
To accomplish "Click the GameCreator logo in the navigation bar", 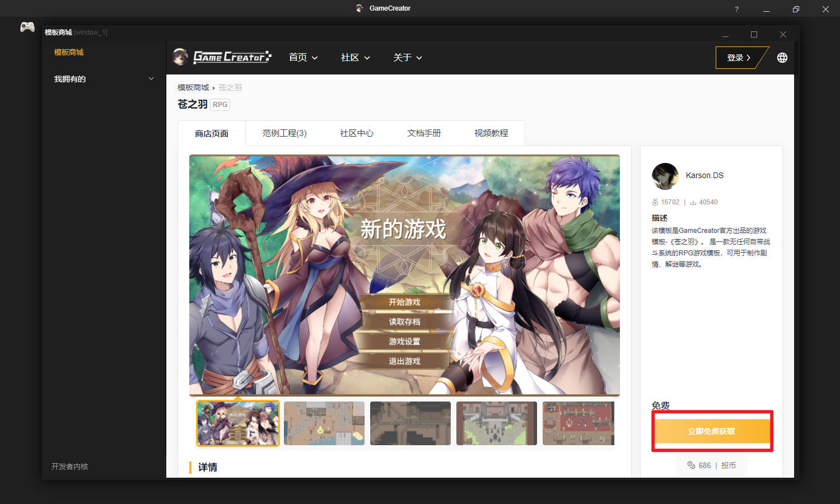I will coord(232,57).
